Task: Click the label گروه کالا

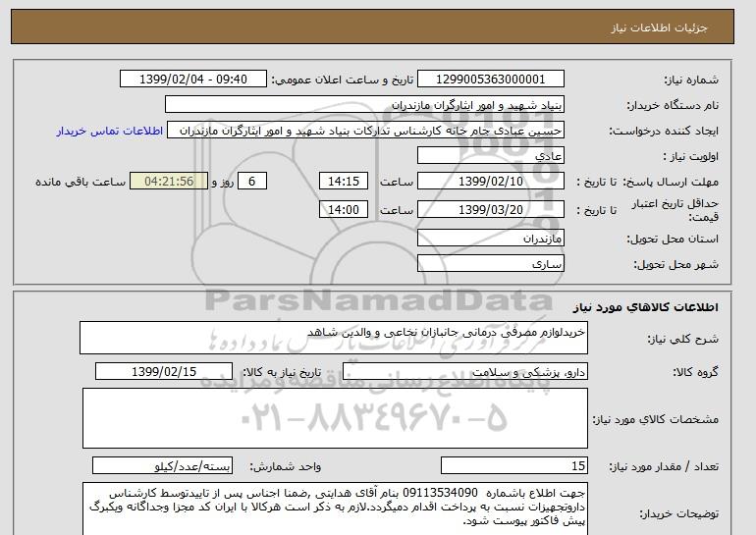Action: tap(696, 372)
